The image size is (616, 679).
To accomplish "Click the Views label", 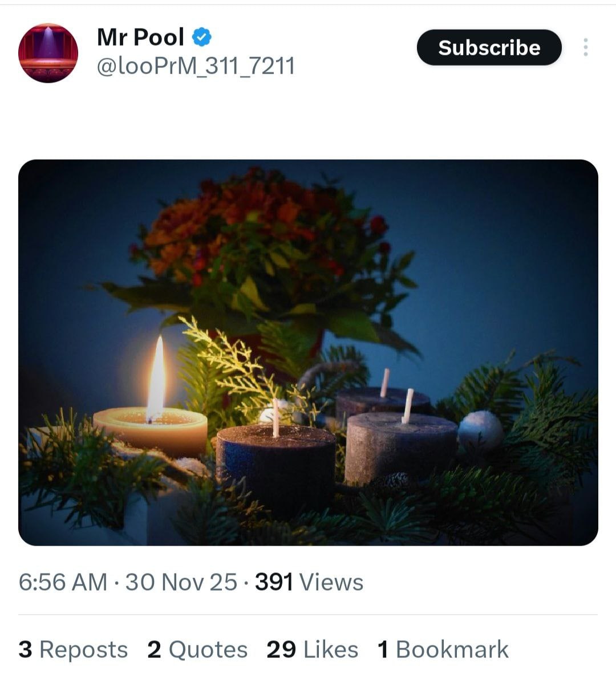I will tap(331, 582).
